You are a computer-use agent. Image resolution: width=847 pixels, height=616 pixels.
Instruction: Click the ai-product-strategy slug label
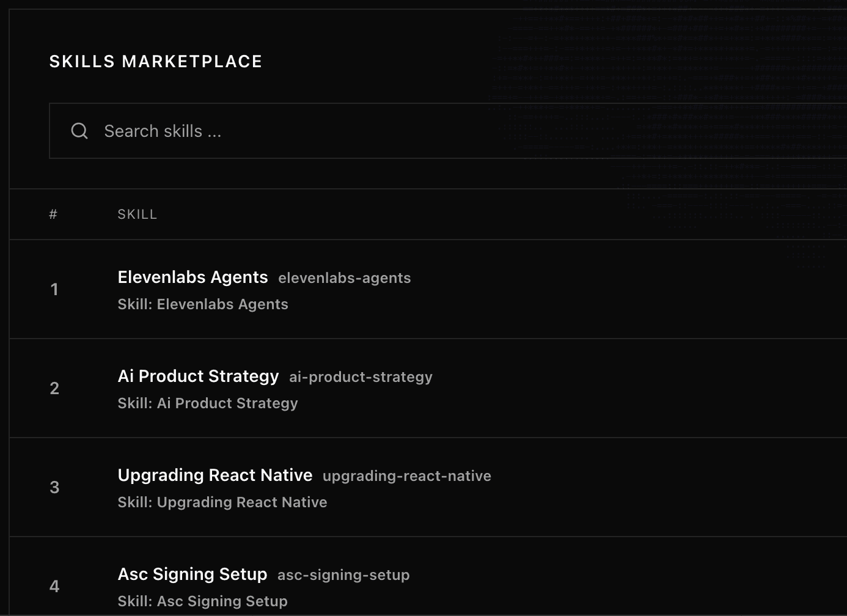(360, 378)
